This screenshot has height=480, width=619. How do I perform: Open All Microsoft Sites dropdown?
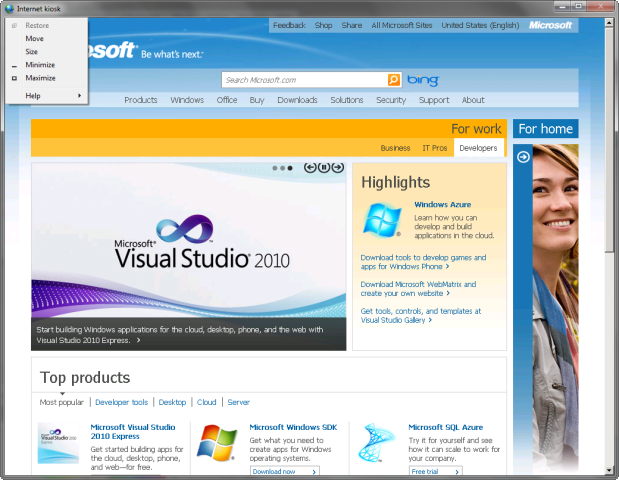[x=402, y=25]
